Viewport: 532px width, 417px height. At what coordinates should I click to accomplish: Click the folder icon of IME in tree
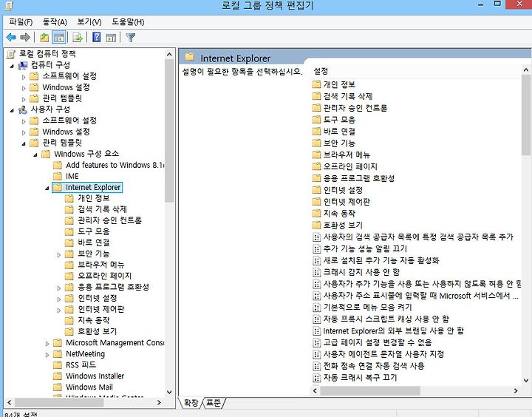click(x=58, y=176)
